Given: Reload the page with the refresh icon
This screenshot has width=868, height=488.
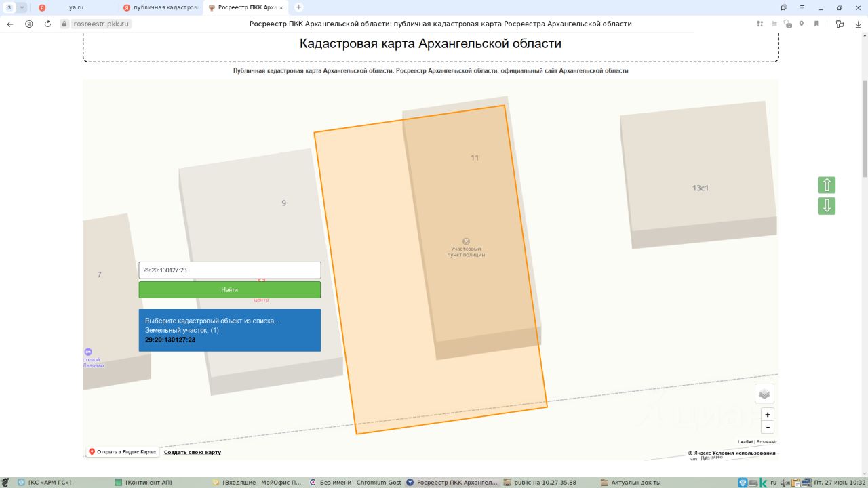Looking at the screenshot, I should pyautogui.click(x=47, y=24).
